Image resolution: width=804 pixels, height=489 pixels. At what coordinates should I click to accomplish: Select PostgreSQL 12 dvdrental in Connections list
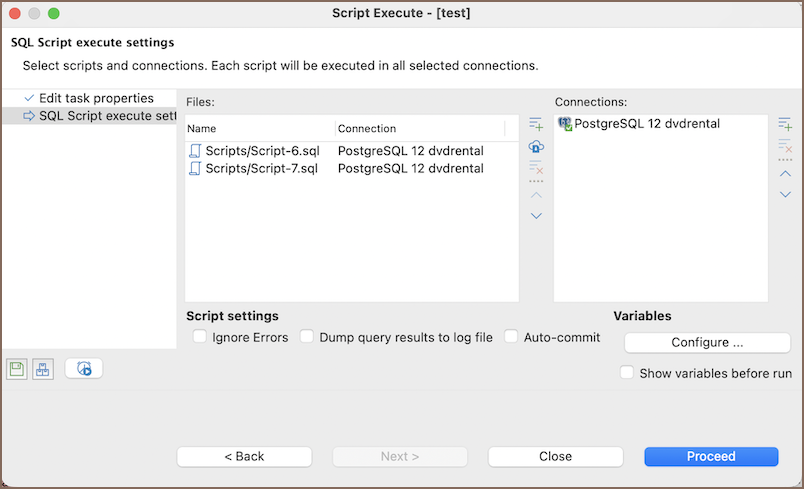tap(646, 124)
